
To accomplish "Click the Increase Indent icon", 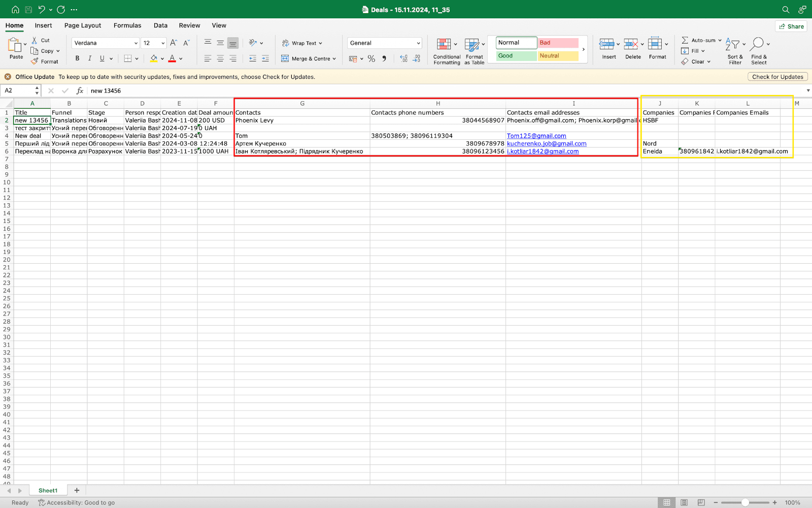I will click(x=265, y=59).
